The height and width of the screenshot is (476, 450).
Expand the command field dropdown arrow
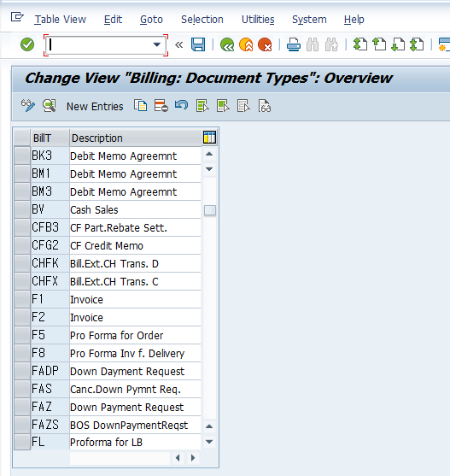pos(157,45)
